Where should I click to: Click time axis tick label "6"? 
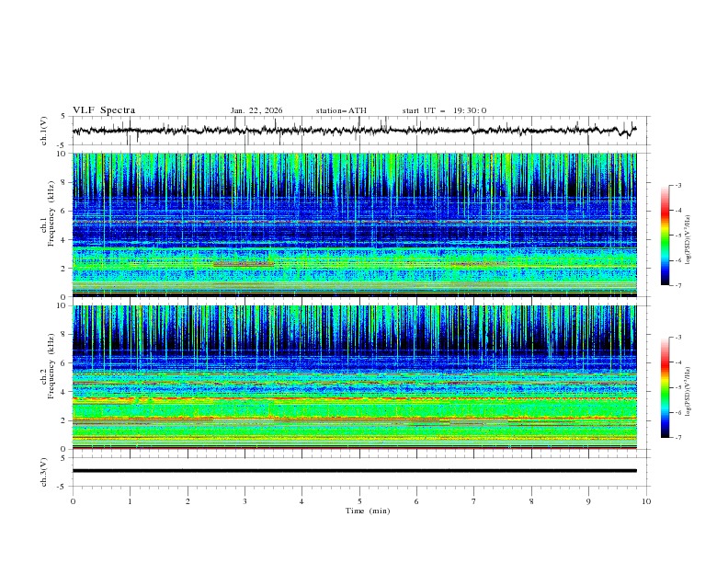pyautogui.click(x=416, y=501)
